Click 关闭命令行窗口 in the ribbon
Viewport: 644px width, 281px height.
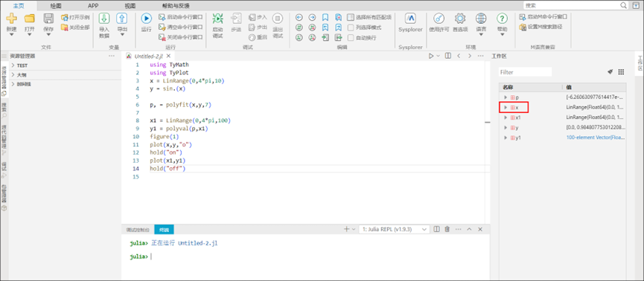(181, 37)
